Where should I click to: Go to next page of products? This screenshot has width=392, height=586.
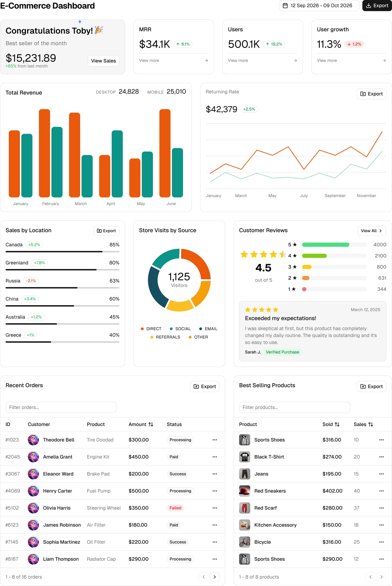tap(381, 577)
